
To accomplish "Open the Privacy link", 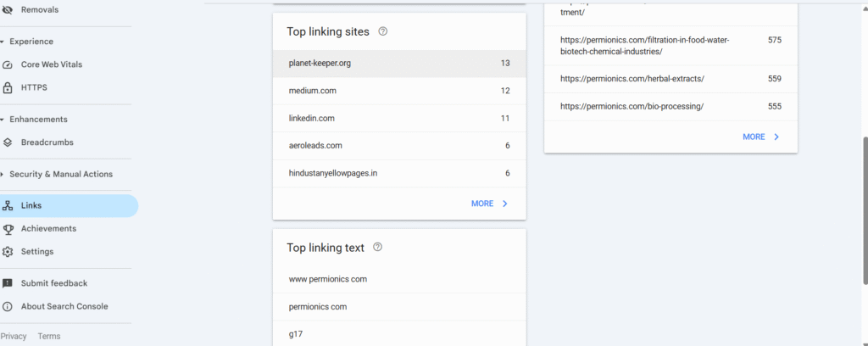I will coord(14,337).
